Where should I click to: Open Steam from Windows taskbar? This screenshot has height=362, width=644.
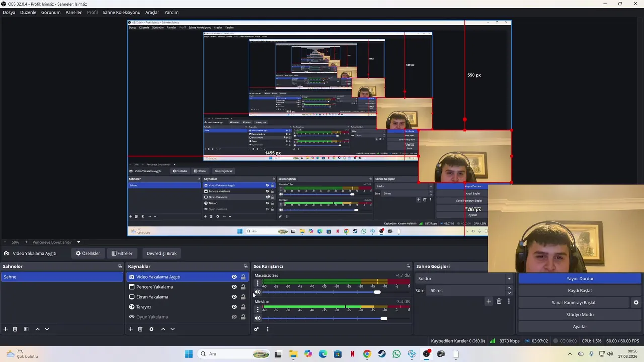click(x=382, y=354)
